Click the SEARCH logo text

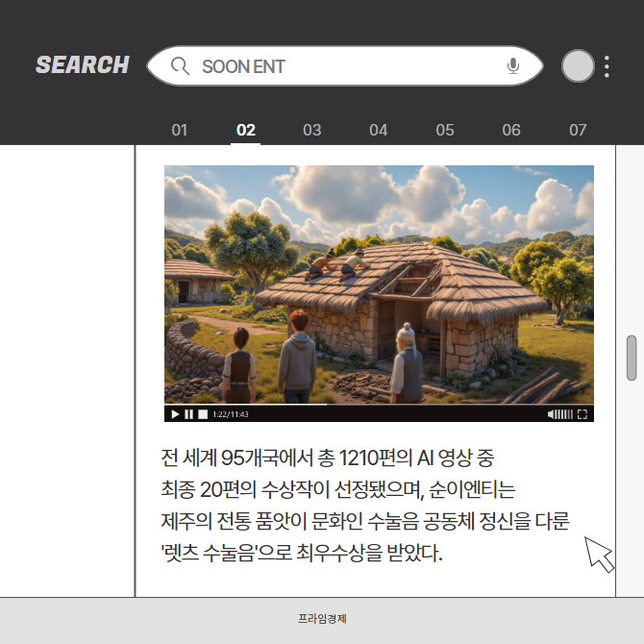point(83,65)
